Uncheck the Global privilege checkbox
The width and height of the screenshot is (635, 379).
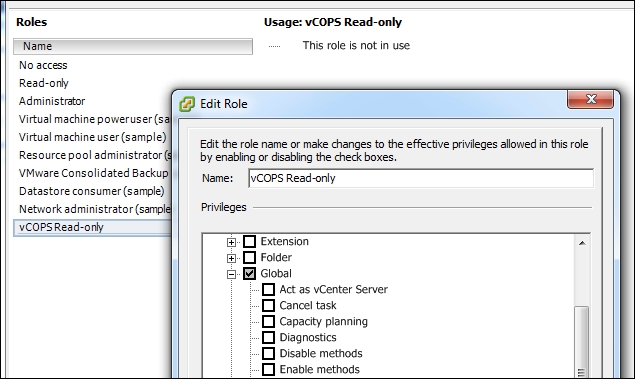(249, 274)
